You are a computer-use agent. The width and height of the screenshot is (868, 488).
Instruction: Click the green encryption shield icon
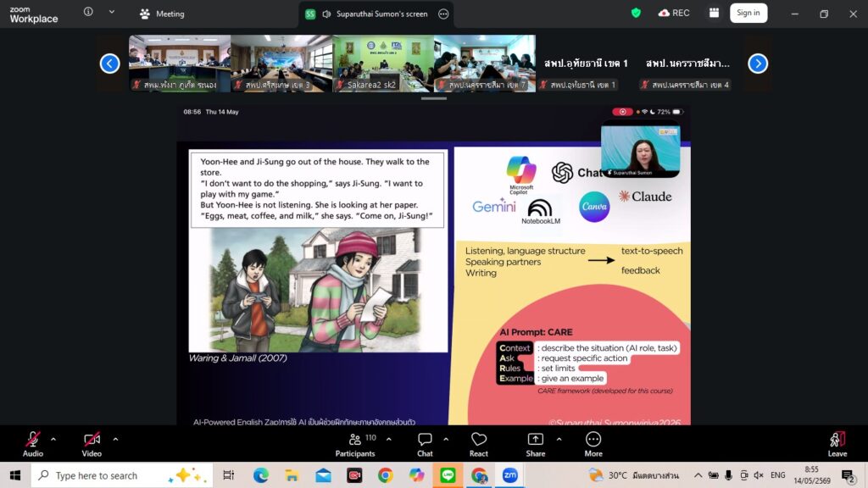pyautogui.click(x=636, y=13)
